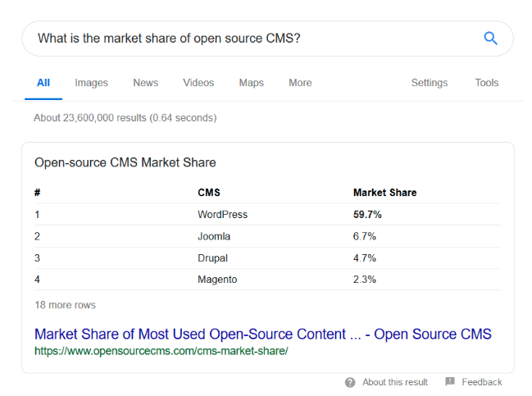The height and width of the screenshot is (396, 532).
Task: Show the search Tools options
Action: pos(486,83)
